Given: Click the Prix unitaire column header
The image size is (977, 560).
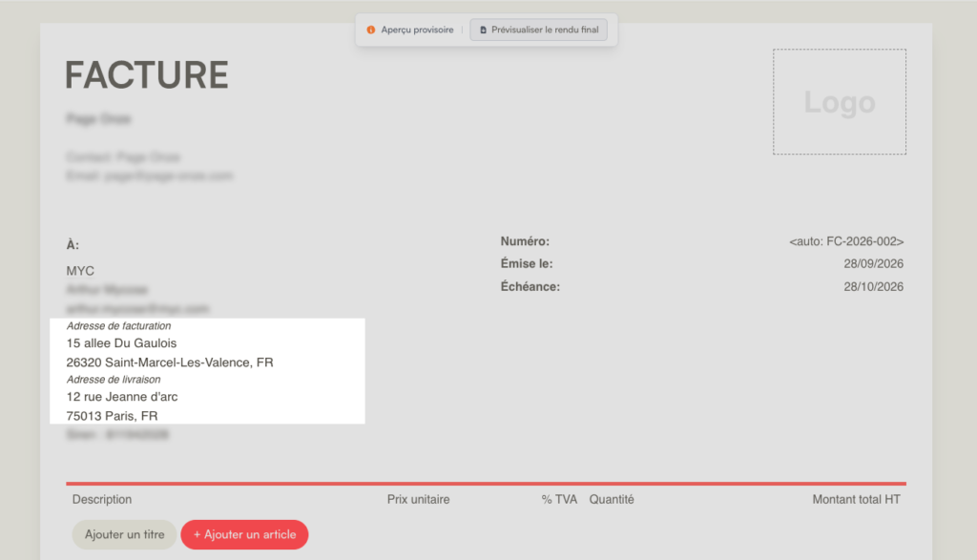Looking at the screenshot, I should point(418,500).
